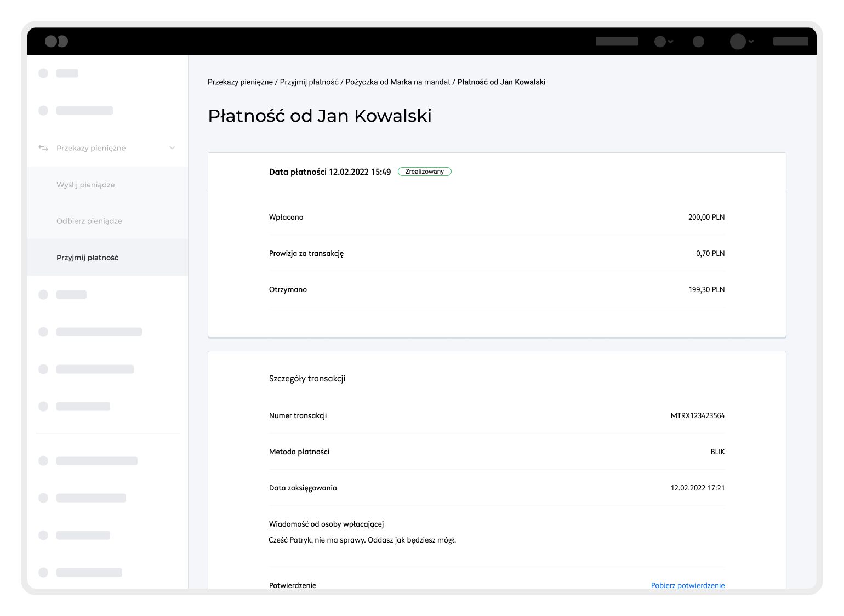
Task: Click the transaction number MTRX123423564
Action: point(697,416)
